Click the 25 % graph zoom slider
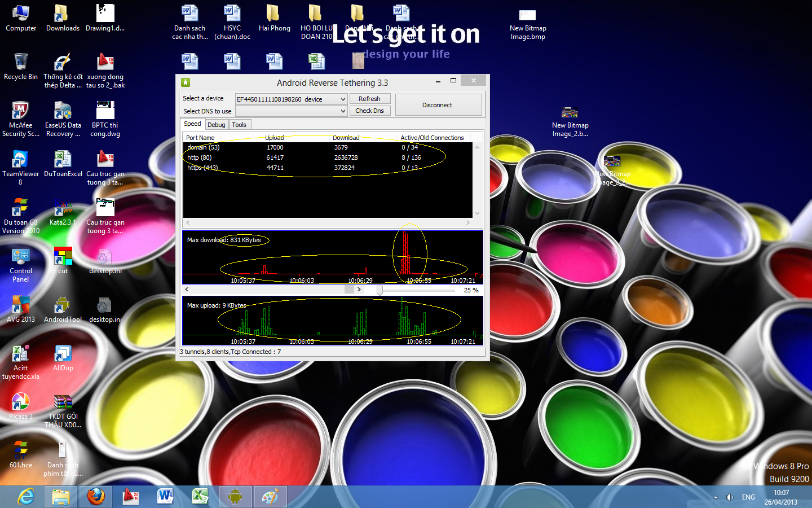 click(379, 290)
